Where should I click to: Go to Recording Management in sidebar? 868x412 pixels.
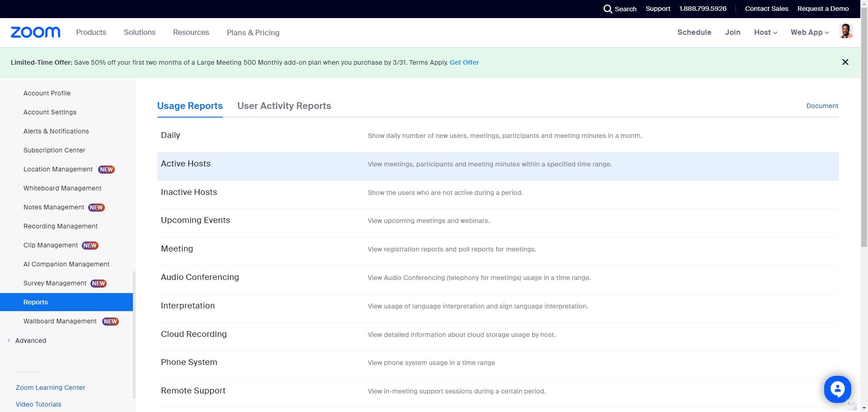(x=61, y=226)
